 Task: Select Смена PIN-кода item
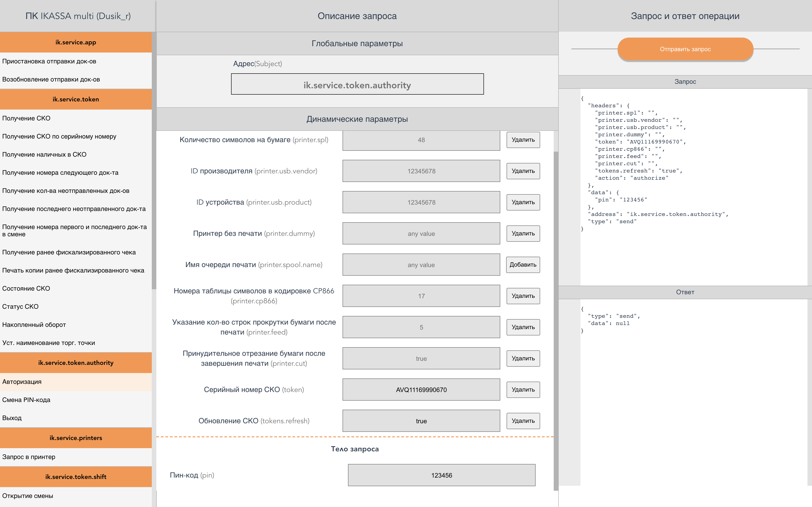coord(26,400)
